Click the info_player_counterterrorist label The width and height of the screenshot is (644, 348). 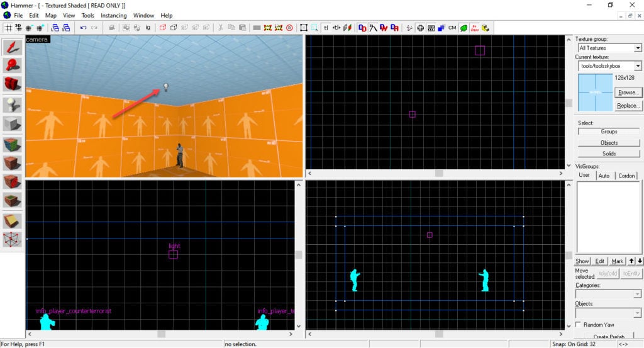click(x=74, y=311)
